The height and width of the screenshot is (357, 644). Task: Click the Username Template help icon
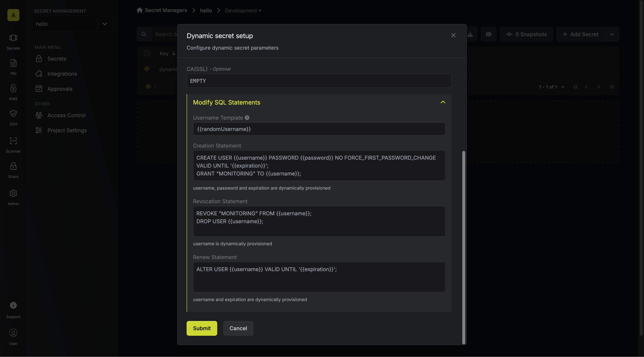(x=247, y=118)
